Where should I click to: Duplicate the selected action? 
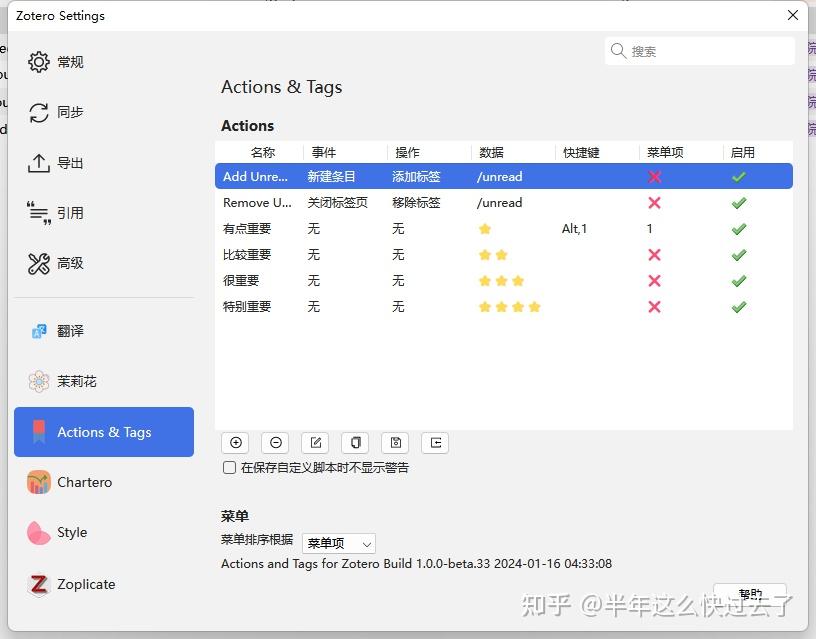click(x=355, y=442)
